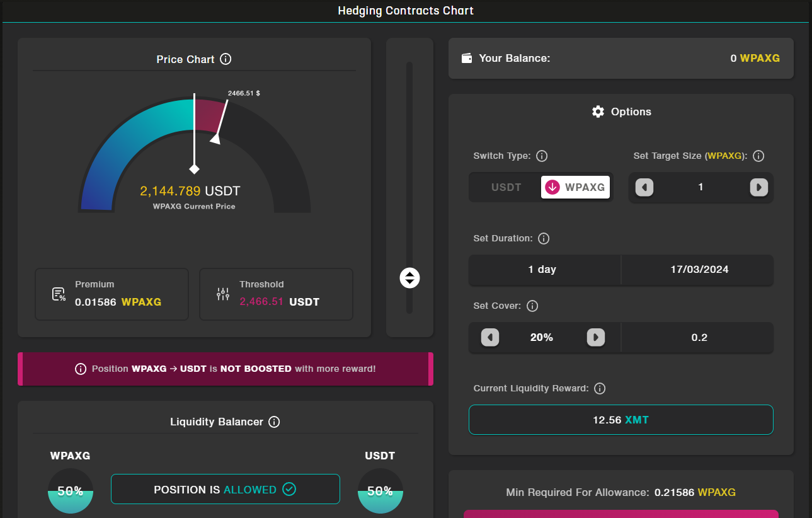Viewport: 812px width, 518px height.
Task: Click the Current Liquidity Reward info icon
Action: point(600,388)
